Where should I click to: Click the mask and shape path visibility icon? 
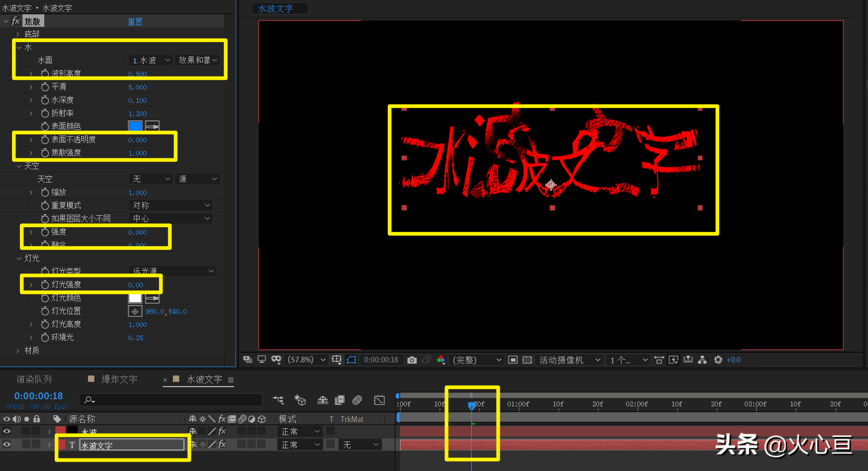(352, 360)
